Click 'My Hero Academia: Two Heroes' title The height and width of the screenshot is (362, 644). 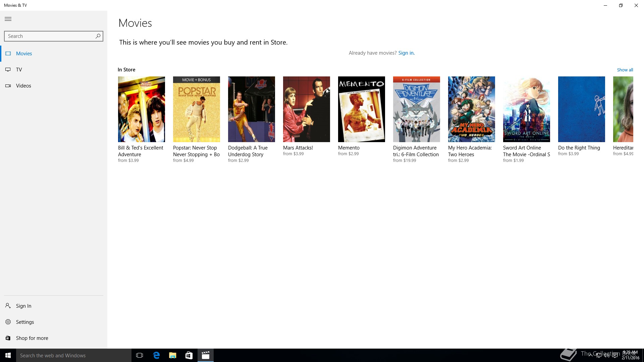(470, 151)
